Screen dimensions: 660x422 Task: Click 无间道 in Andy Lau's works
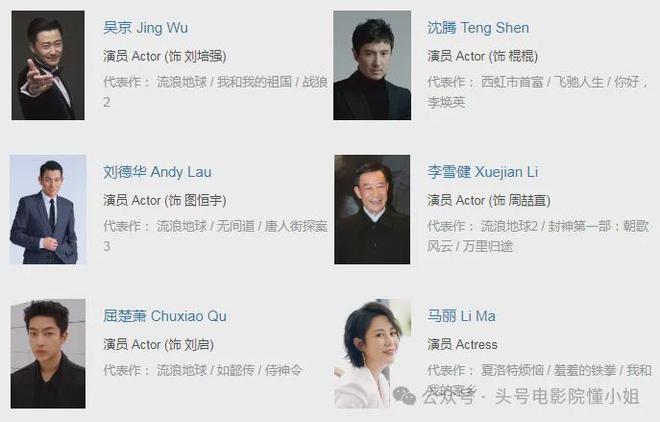point(236,226)
